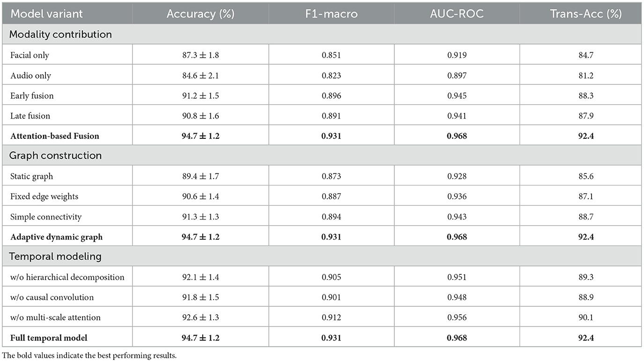
Task: Click the Accuracy (%) column header
Action: [200, 14]
